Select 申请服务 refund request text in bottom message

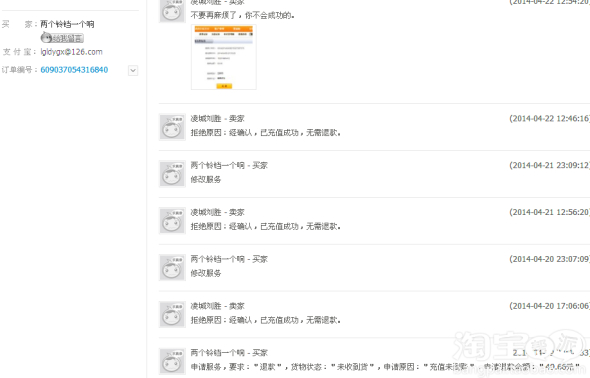(385, 366)
